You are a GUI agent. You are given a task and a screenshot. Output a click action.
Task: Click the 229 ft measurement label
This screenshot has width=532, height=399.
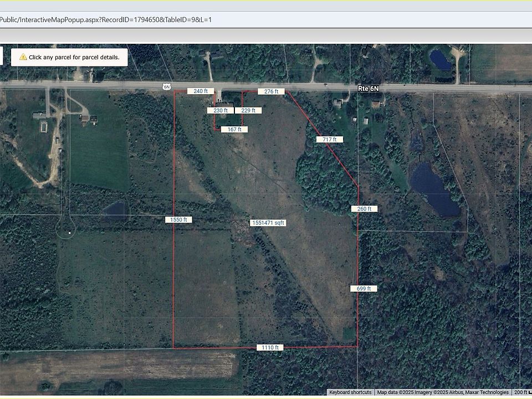click(248, 110)
